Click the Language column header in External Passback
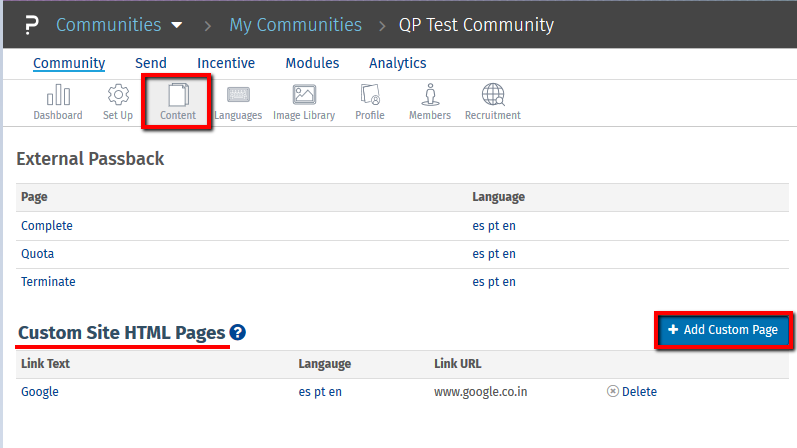The width and height of the screenshot is (797, 448). pos(499,197)
